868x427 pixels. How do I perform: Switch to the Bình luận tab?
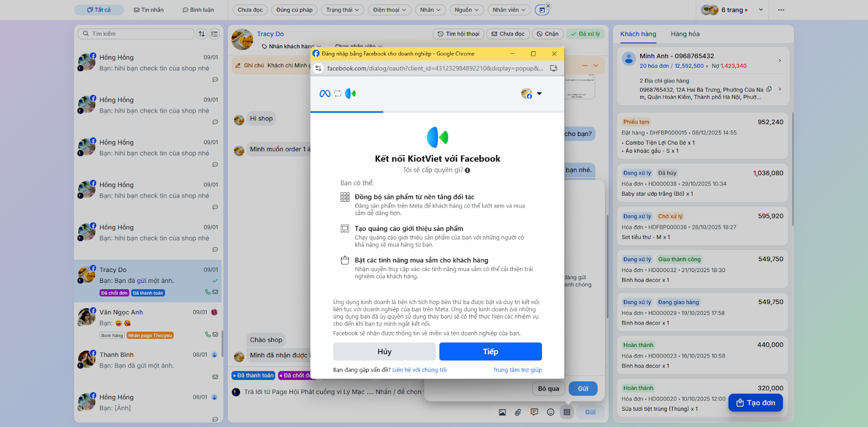click(x=198, y=10)
